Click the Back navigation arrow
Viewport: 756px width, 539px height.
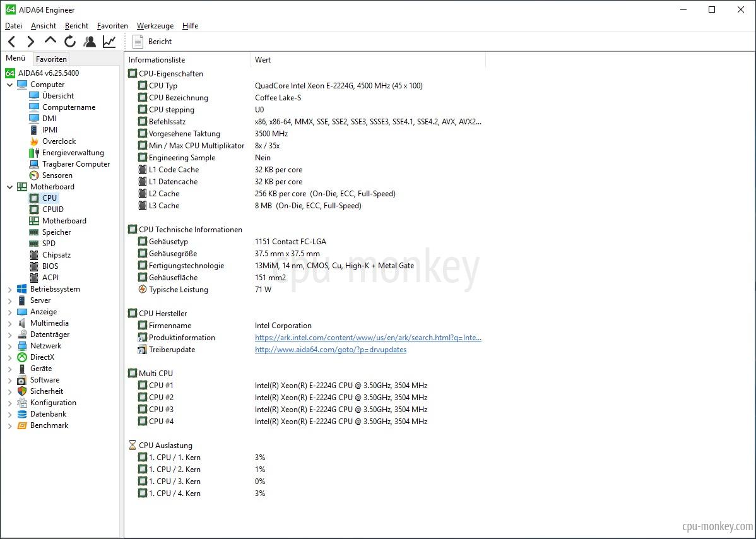tap(12, 42)
